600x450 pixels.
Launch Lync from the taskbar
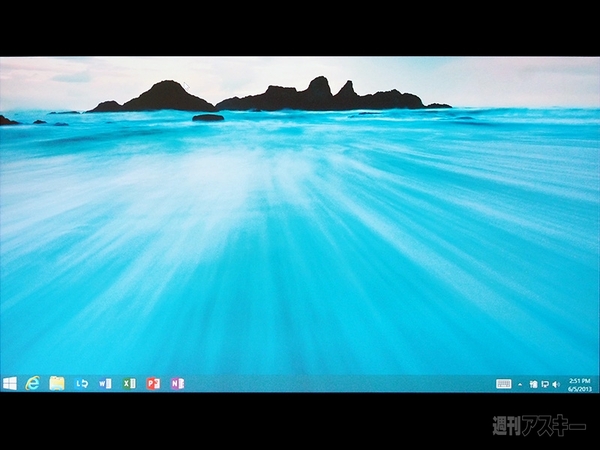[x=82, y=383]
